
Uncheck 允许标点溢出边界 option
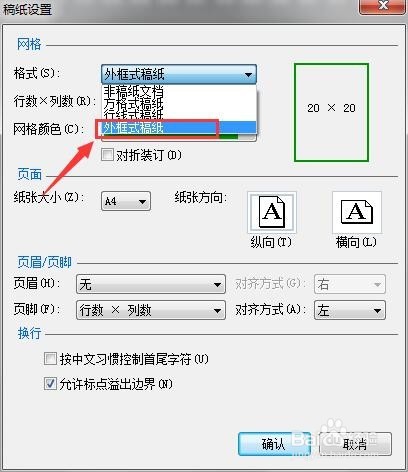tap(50, 384)
